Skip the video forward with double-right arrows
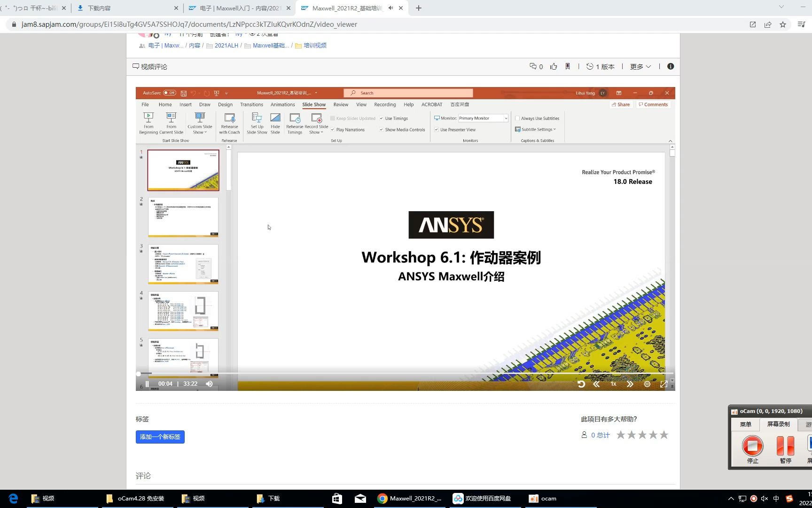 (630, 384)
